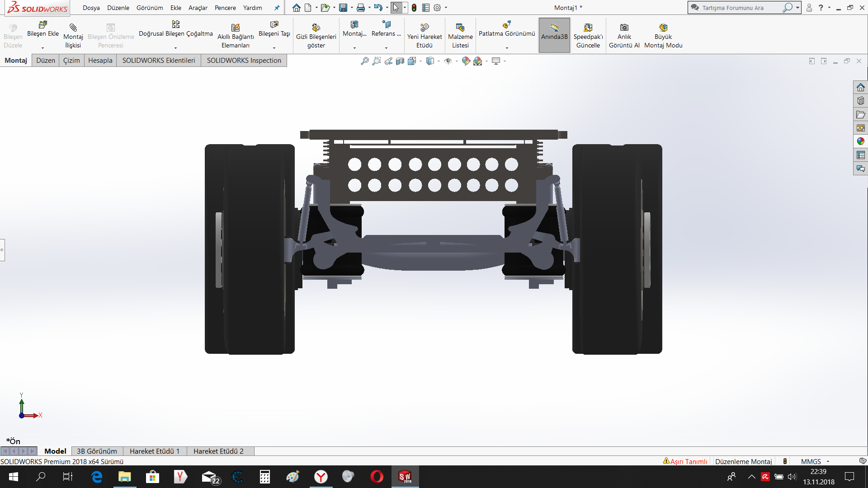Expand the collapsed left FeatureManager panel handle
Screen dimensions: 868x488
pyautogui.click(x=2, y=250)
